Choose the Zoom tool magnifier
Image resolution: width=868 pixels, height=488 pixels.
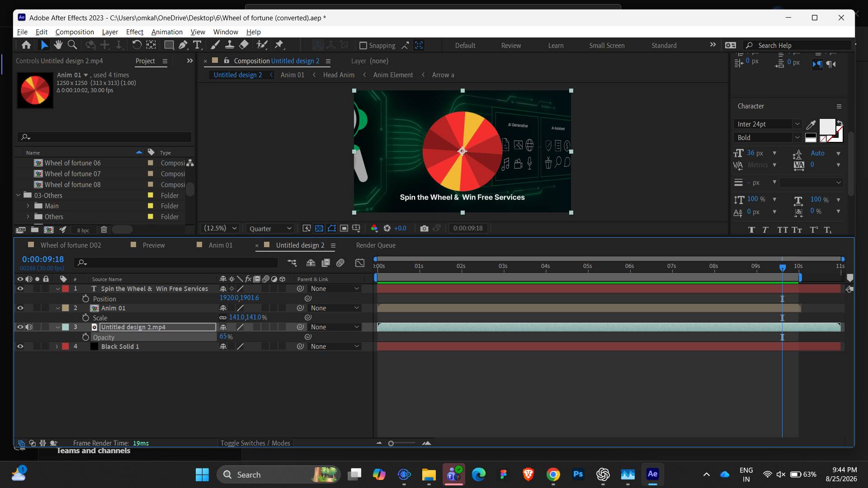point(72,45)
